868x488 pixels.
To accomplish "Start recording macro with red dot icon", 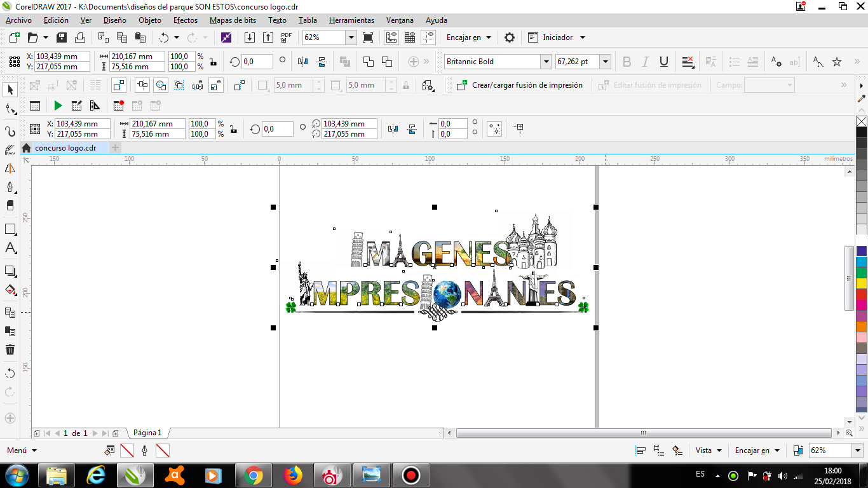I will (118, 105).
